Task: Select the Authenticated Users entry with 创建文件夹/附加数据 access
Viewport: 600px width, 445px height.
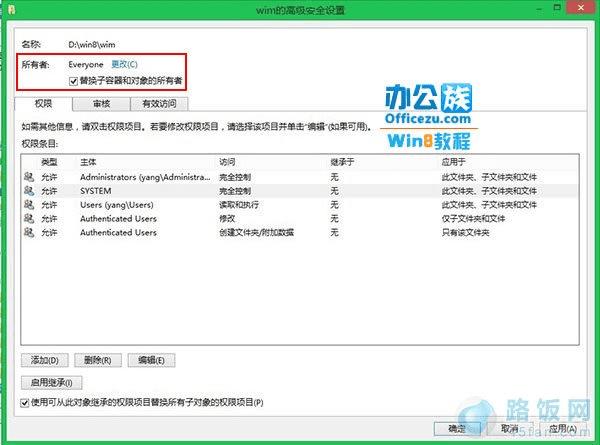Action: [300, 232]
